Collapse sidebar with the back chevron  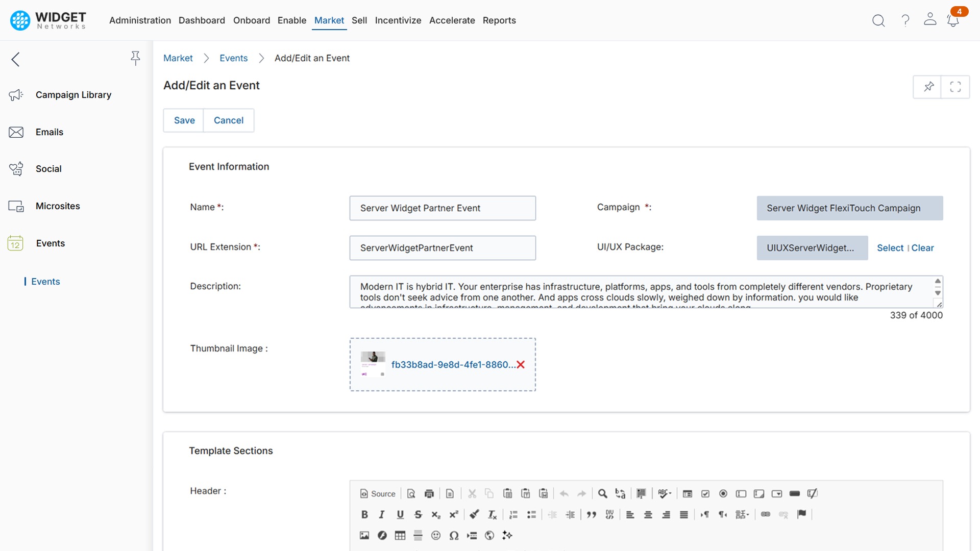16,59
